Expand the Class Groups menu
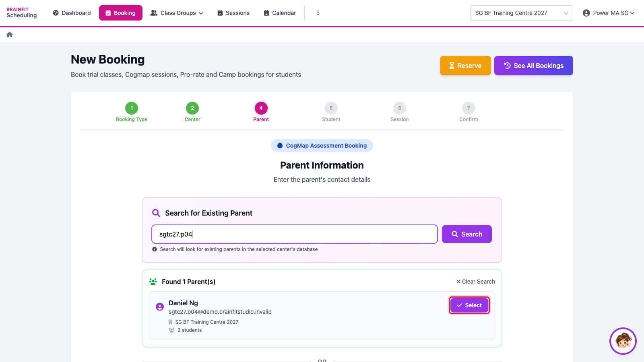This screenshot has height=362, width=644. pos(177,13)
